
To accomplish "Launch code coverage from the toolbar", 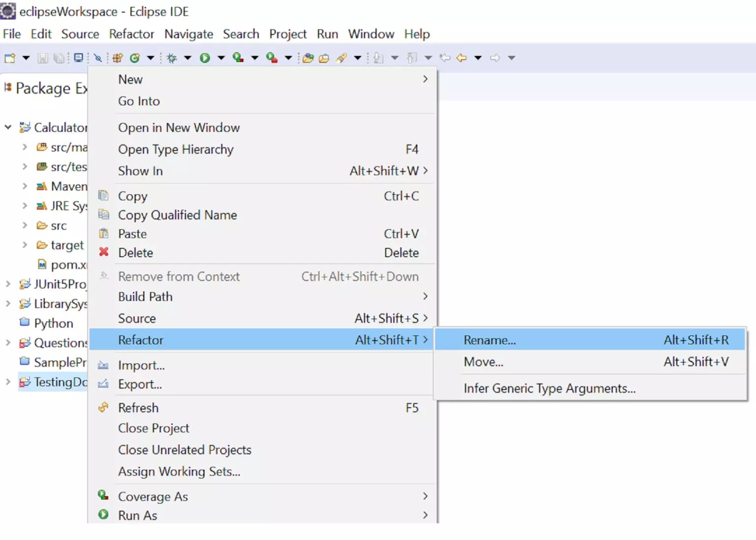I will click(237, 58).
